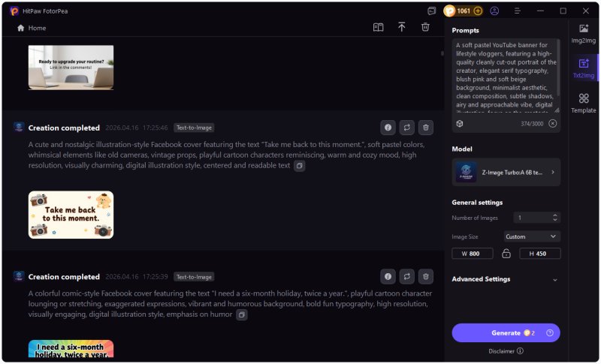Image resolution: width=601 pixels, height=364 pixels.
Task: Open the message feedback icon in title bar
Action: tap(431, 11)
